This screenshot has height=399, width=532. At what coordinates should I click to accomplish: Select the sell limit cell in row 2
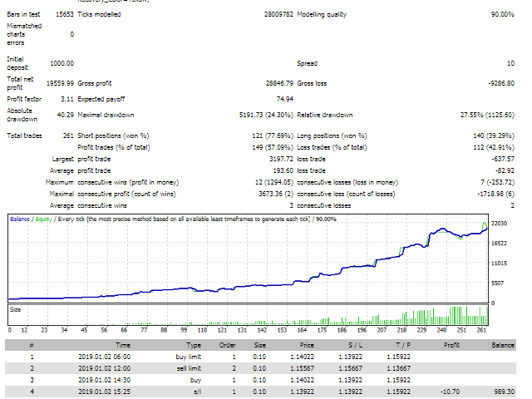(189, 368)
